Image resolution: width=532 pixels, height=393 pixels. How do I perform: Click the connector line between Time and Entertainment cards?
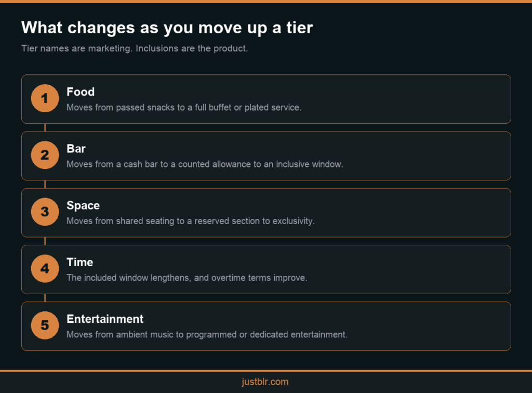pyautogui.click(x=45, y=298)
